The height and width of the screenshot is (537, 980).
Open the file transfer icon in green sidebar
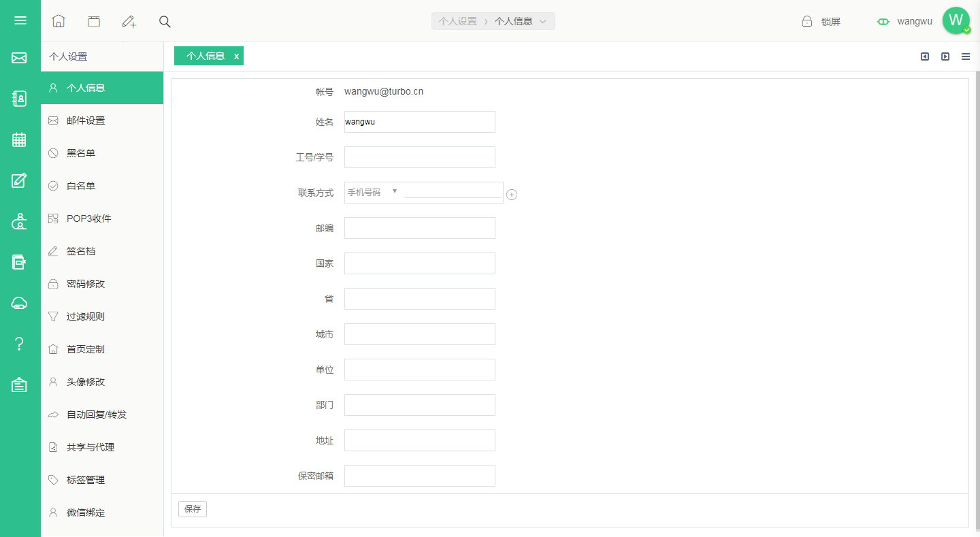(19, 262)
